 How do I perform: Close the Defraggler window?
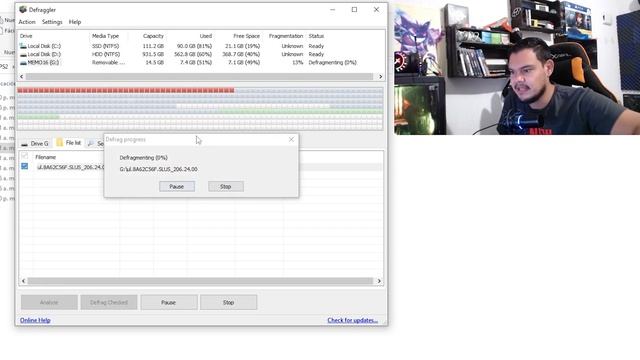[x=376, y=9]
